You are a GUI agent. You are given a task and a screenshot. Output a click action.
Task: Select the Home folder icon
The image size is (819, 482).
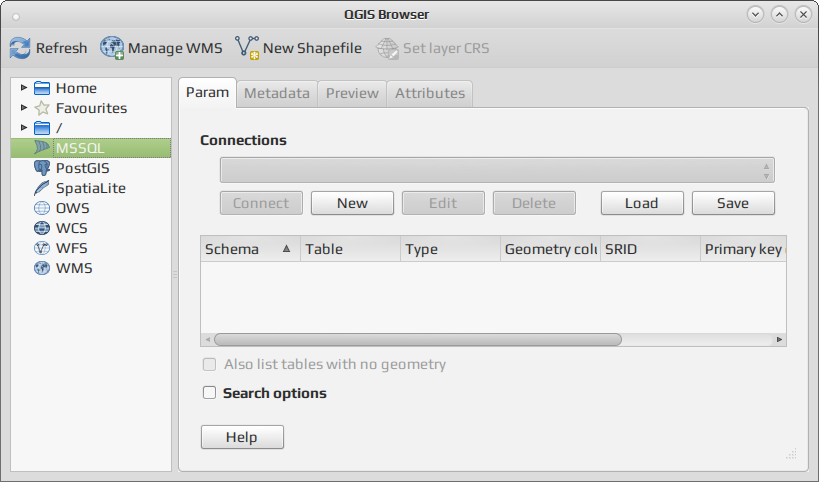coord(42,88)
